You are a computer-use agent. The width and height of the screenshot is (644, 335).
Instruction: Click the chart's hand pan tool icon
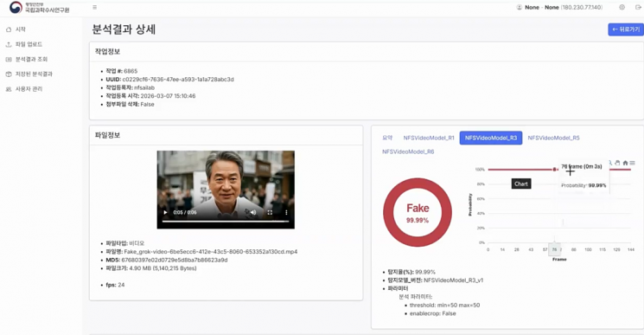617,163
